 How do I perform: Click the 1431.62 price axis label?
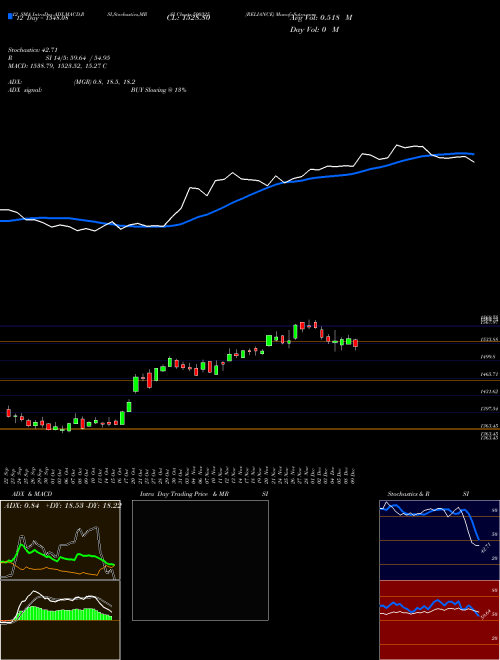tap(490, 391)
